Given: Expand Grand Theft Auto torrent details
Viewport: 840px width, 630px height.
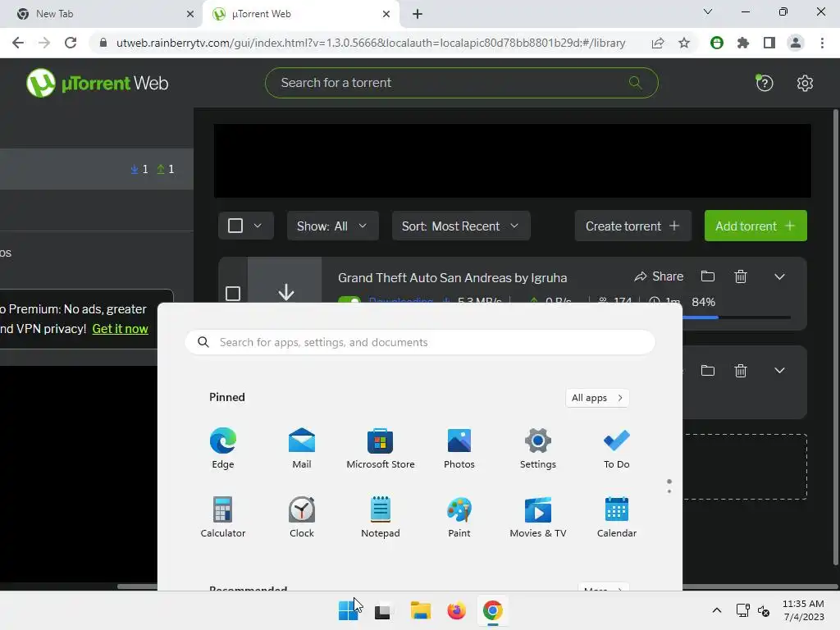Looking at the screenshot, I should tap(779, 276).
